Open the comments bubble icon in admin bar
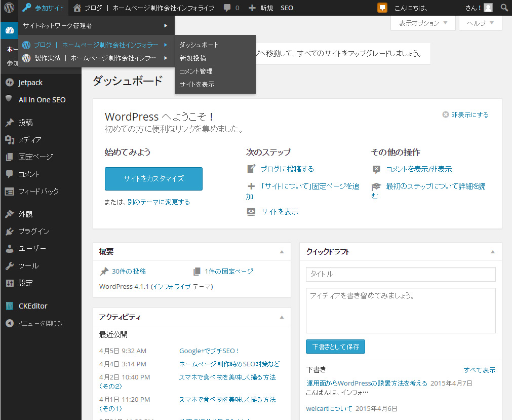The image size is (512, 420). point(227,8)
